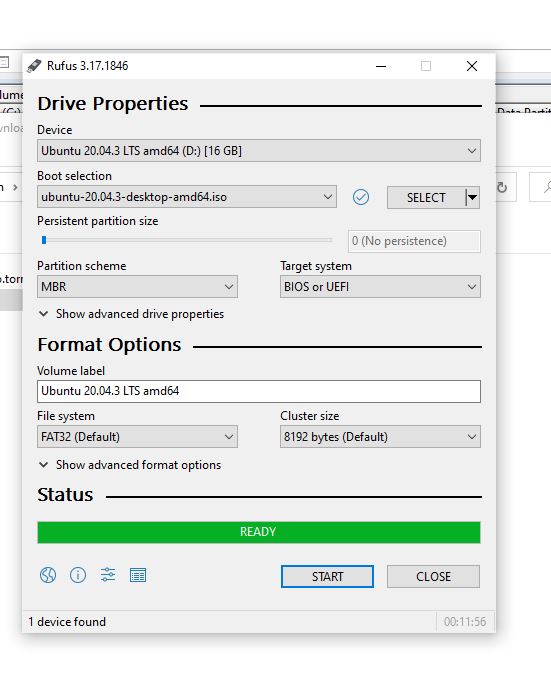Close the Rufus window with X
The height and width of the screenshot is (696, 551).
(472, 66)
